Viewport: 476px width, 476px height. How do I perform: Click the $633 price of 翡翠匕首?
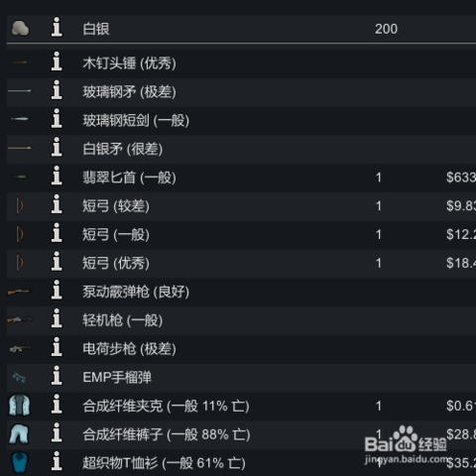click(x=461, y=178)
